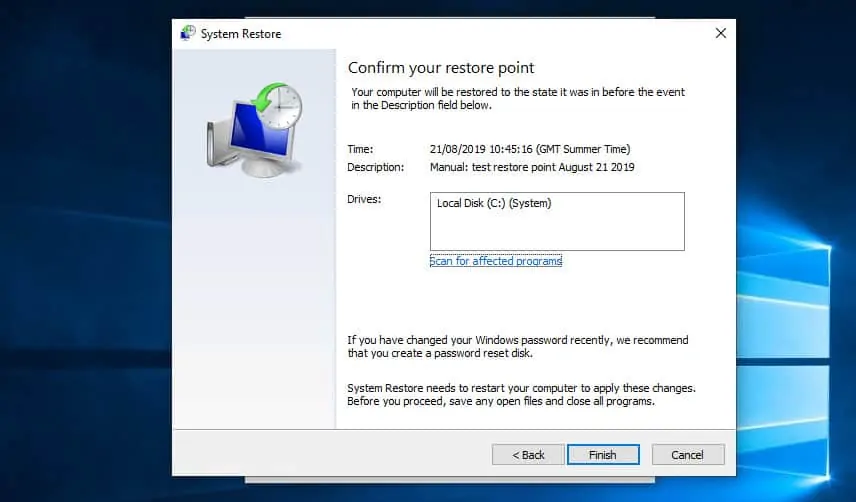Click the Confirm your restore point heading
Viewport: 856px width, 502px height.
pos(441,68)
